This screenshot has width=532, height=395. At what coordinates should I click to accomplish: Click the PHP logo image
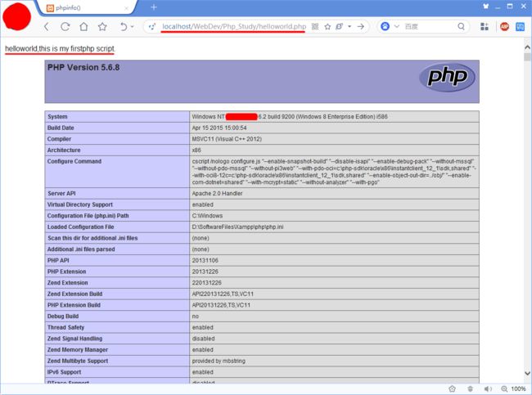[447, 77]
